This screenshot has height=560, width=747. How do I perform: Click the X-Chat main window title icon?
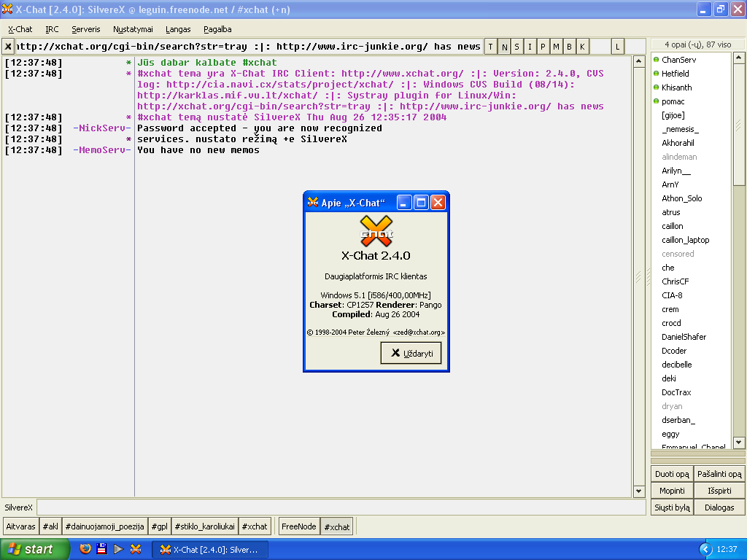click(x=7, y=9)
